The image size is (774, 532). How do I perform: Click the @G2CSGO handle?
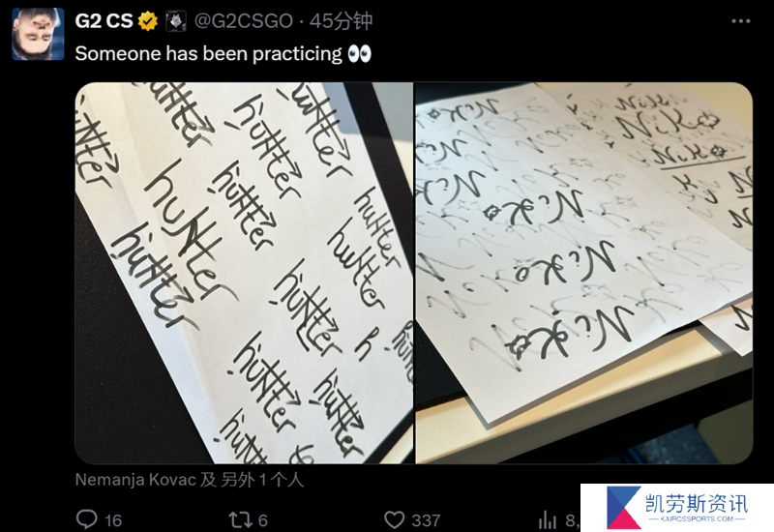click(x=244, y=21)
